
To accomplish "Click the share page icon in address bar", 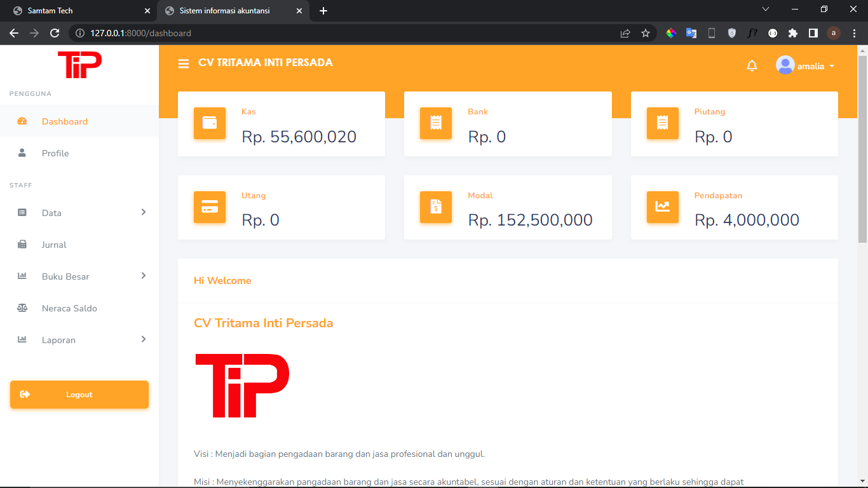I will [625, 33].
